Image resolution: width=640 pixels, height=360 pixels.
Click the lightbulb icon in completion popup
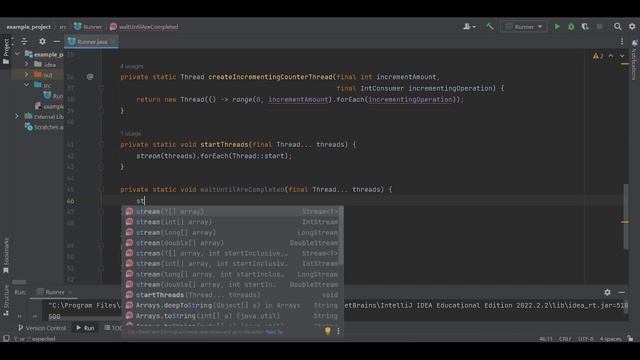(x=327, y=331)
